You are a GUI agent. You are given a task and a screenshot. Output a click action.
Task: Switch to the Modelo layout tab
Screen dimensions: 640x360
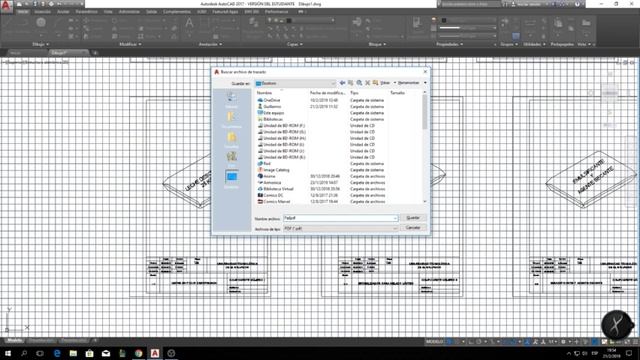pos(15,340)
